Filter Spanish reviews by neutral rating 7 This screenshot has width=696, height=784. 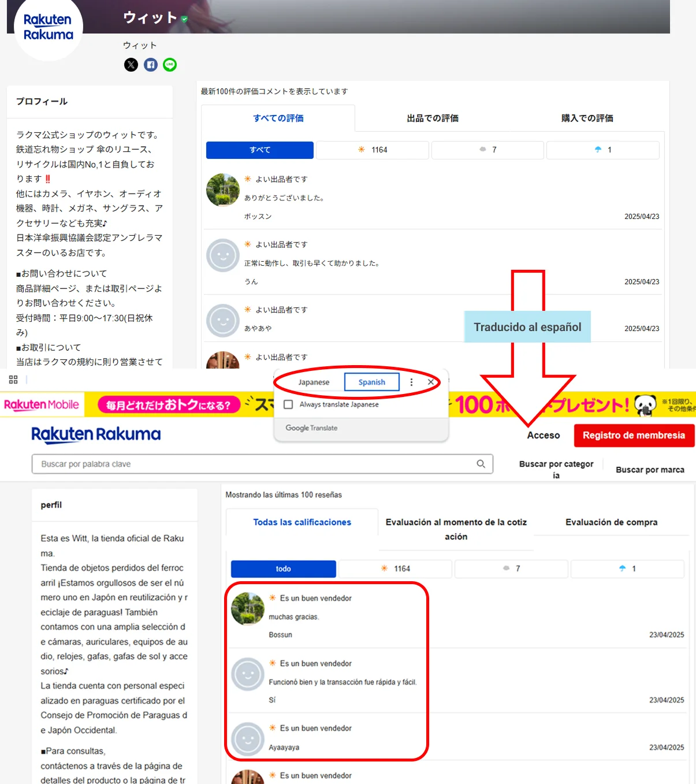pyautogui.click(x=511, y=569)
